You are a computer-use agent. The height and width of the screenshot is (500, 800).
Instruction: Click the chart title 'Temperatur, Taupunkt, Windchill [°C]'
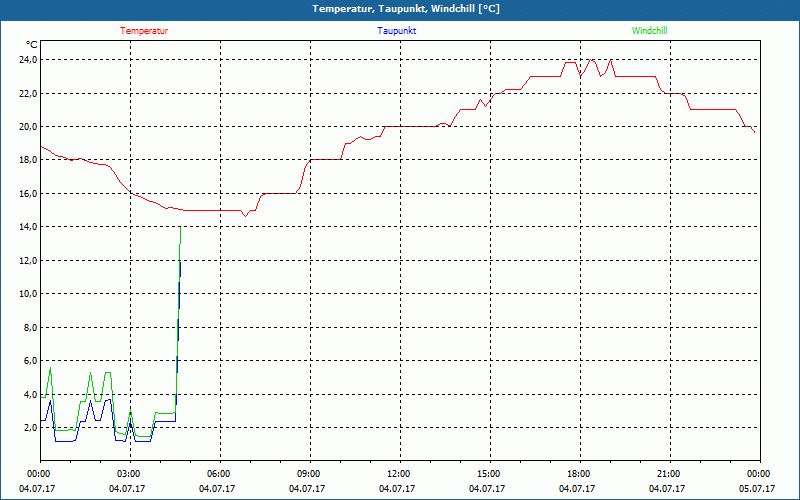(x=406, y=9)
